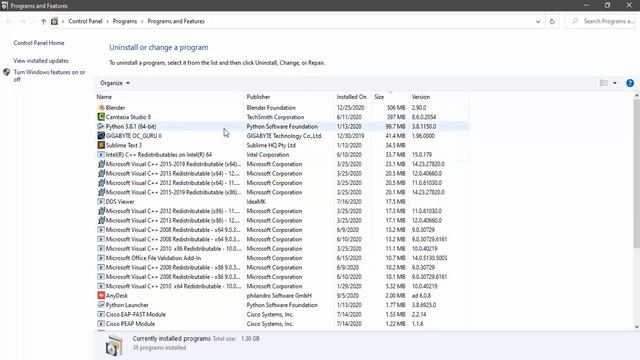Expand the view options dropdown arrow
The height and width of the screenshot is (360, 640).
615,83
